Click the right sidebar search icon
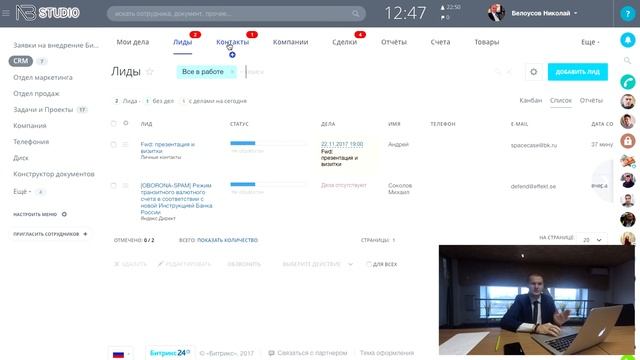This screenshot has width=640, height=360. [x=627, y=61]
